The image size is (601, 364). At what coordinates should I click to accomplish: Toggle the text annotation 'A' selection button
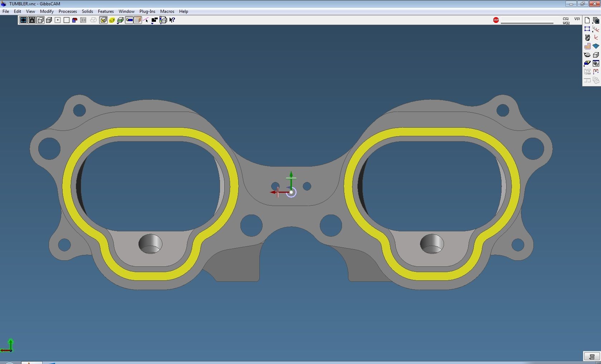(32, 20)
